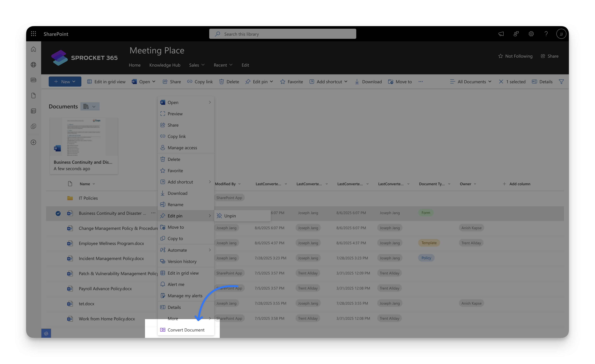The image size is (595, 364).
Task: Open Modified By column dropdown
Action: click(228, 184)
